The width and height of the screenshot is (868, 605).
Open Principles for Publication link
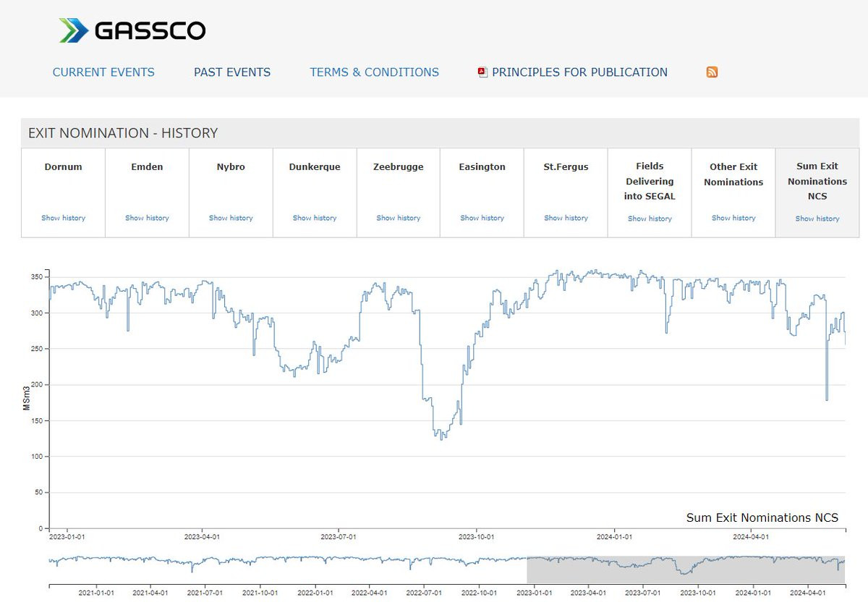coord(579,72)
